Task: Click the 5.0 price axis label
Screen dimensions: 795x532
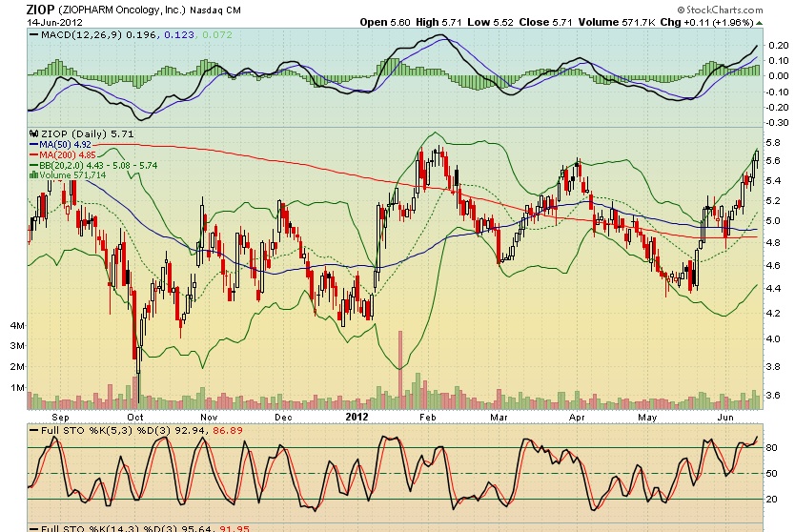Action: click(773, 221)
